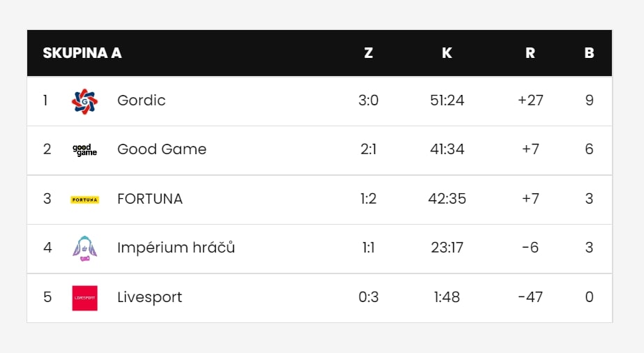
Task: Click the K column header
Action: tap(447, 53)
